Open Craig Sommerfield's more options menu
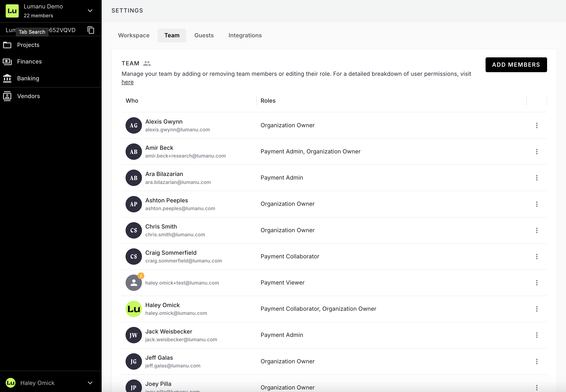 coord(537,256)
